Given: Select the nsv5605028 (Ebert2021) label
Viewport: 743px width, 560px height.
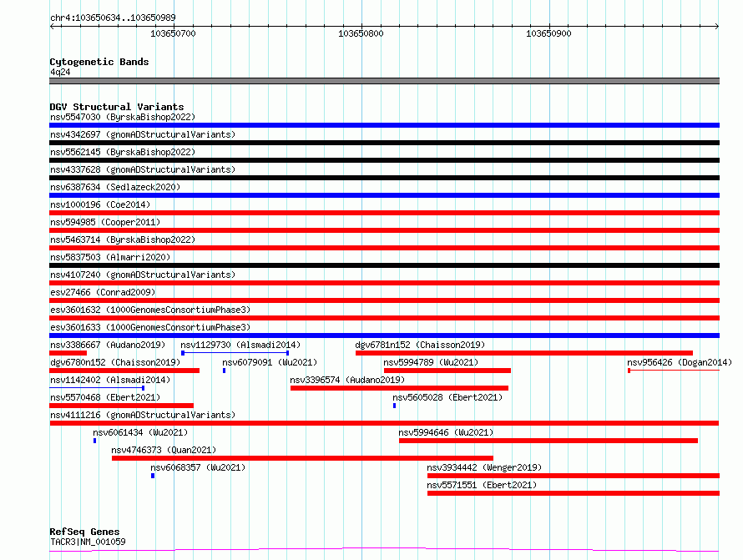Looking at the screenshot, I should click(x=447, y=397).
